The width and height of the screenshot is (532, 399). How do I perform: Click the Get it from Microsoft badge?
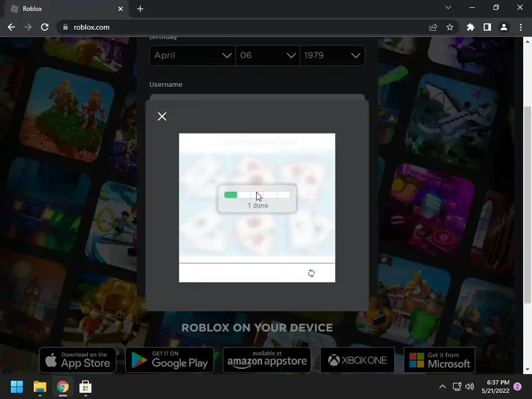[x=440, y=360]
